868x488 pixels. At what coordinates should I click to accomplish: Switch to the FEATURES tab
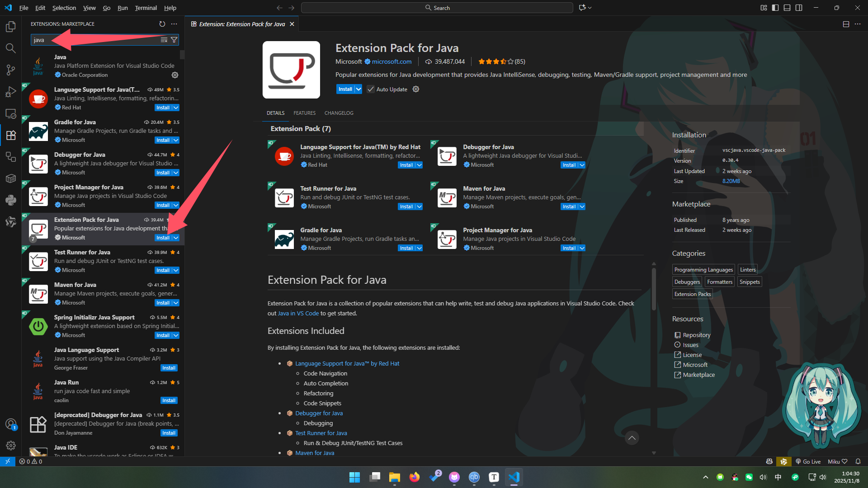[304, 113]
